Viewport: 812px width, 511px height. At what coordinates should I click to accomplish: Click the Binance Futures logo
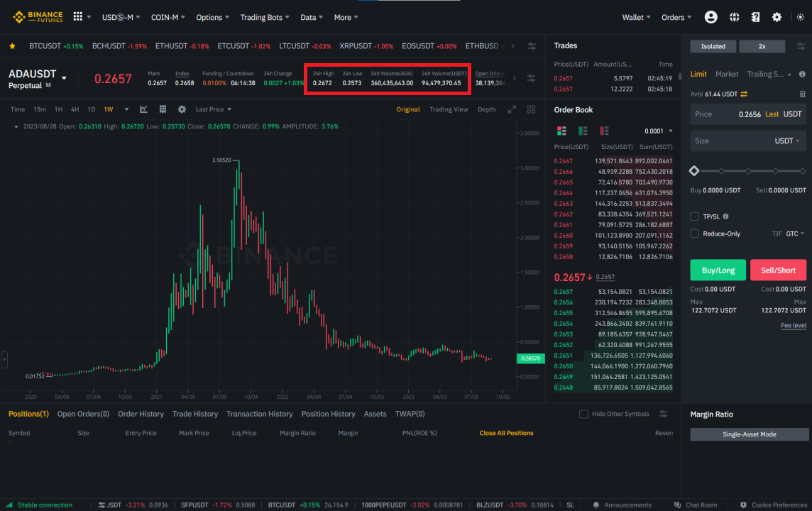click(x=38, y=17)
